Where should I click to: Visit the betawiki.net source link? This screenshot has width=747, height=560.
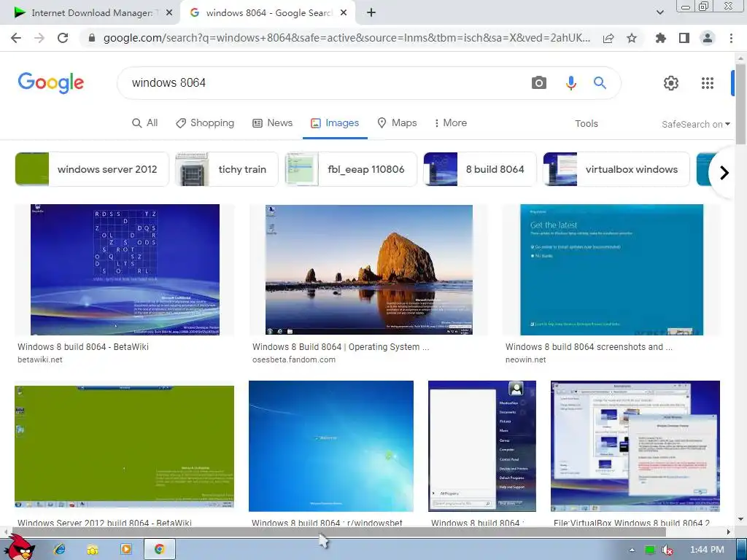tap(40, 359)
